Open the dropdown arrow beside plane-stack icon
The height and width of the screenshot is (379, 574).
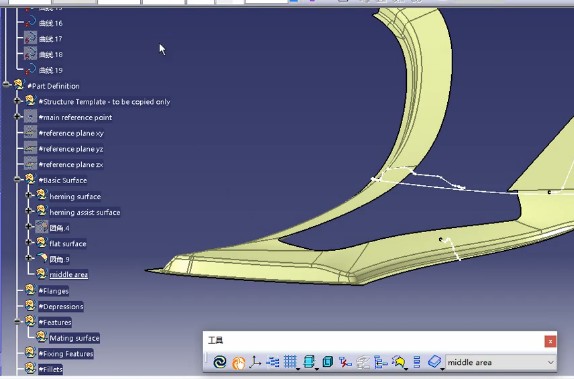[316, 368]
